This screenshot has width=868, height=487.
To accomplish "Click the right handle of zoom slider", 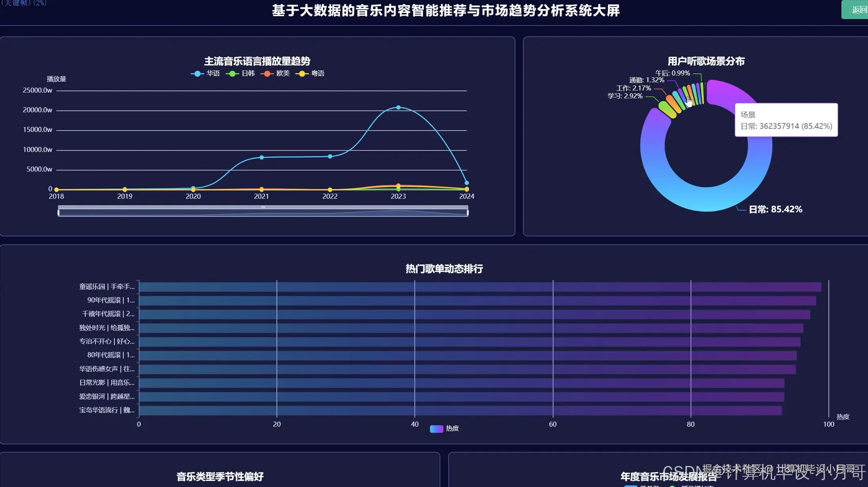I will (468, 212).
